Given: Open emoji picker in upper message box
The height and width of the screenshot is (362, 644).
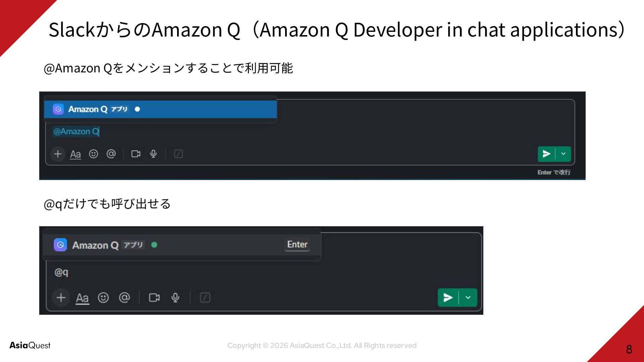Looking at the screenshot, I should pyautogui.click(x=93, y=154).
